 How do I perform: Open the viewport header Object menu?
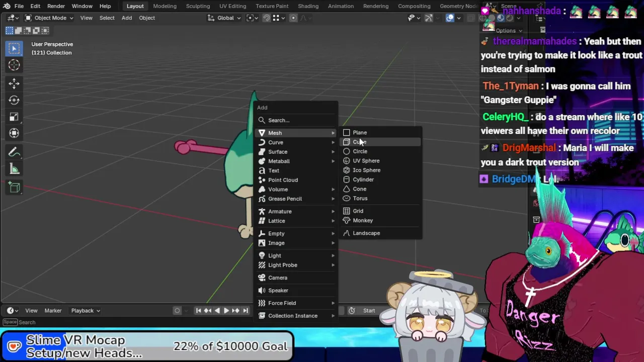pos(147,18)
